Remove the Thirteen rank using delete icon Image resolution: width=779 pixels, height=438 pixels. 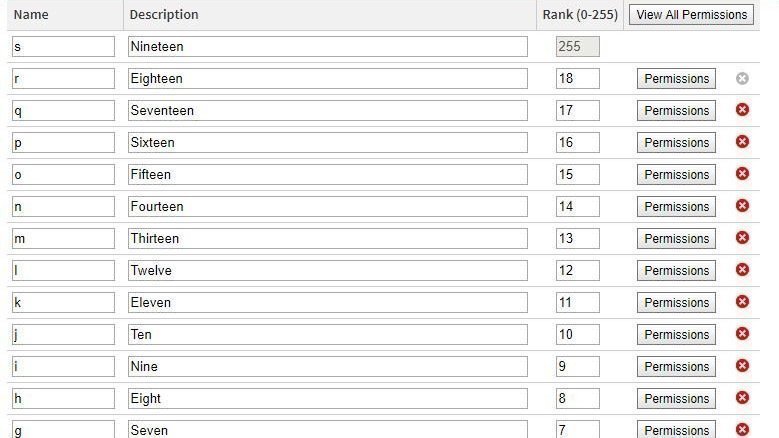click(x=742, y=238)
